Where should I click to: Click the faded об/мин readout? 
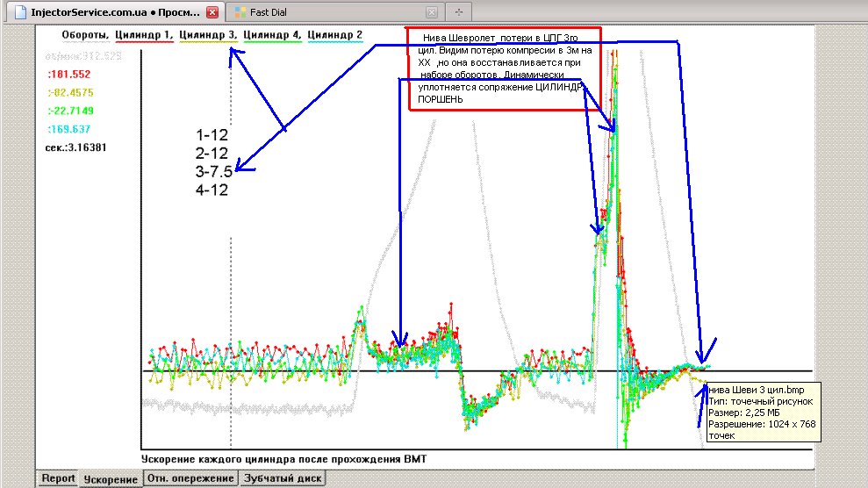pos(83,56)
